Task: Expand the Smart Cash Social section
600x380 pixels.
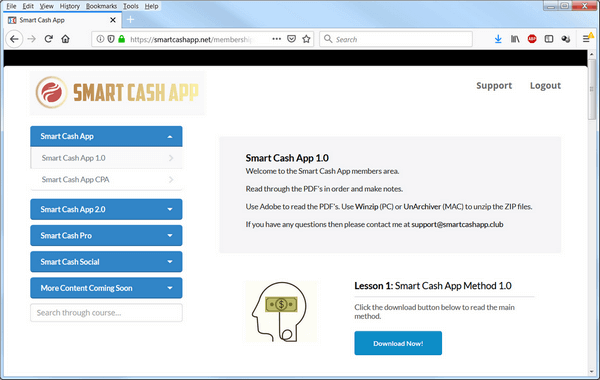Action: [x=106, y=262]
